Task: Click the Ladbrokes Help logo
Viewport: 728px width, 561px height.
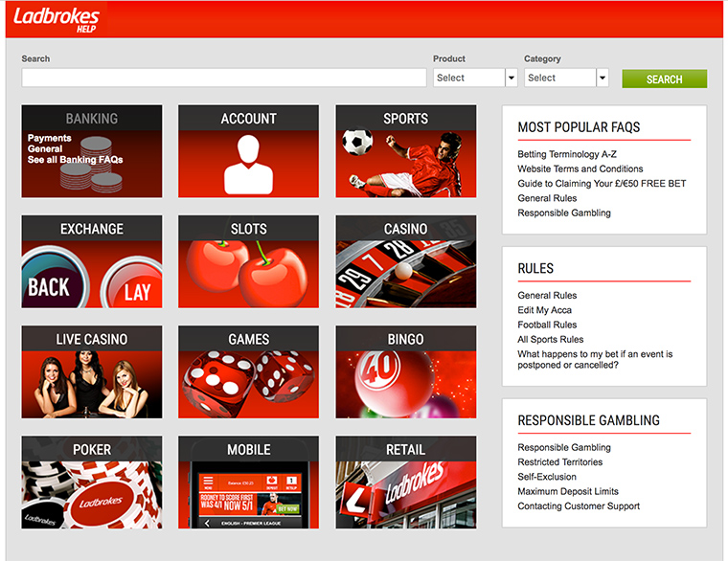Action: coord(57,20)
